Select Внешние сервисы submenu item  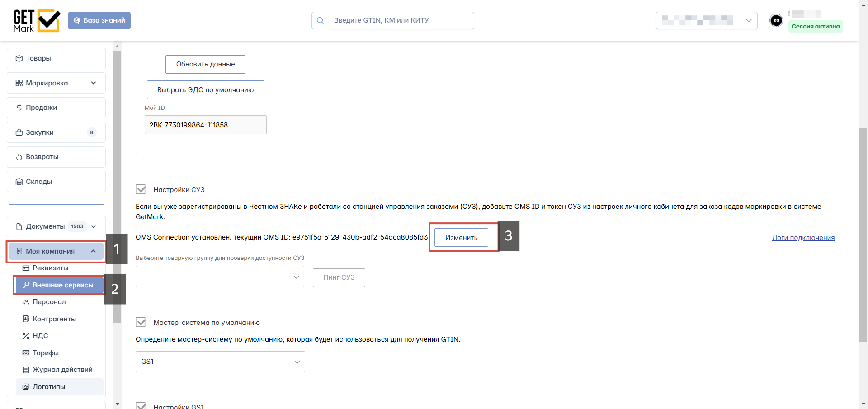click(60, 285)
